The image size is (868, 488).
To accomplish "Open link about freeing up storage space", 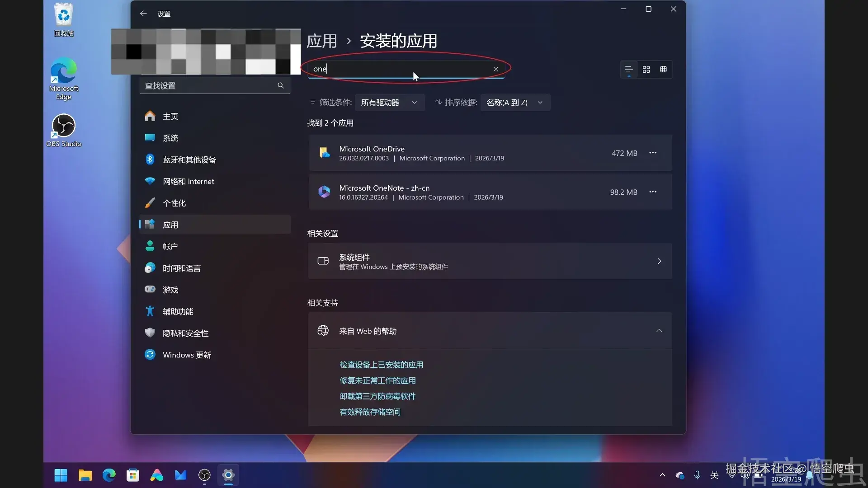I will point(370,412).
